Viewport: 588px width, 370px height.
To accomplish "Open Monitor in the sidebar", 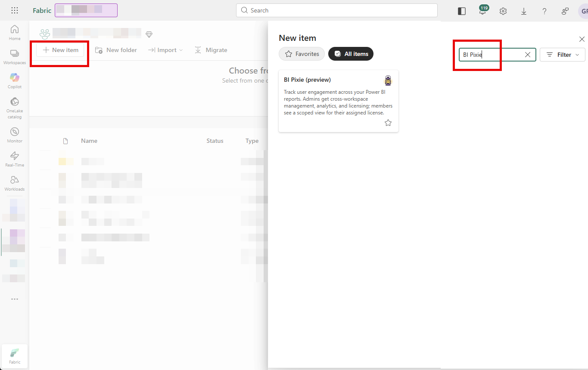I will click(15, 135).
